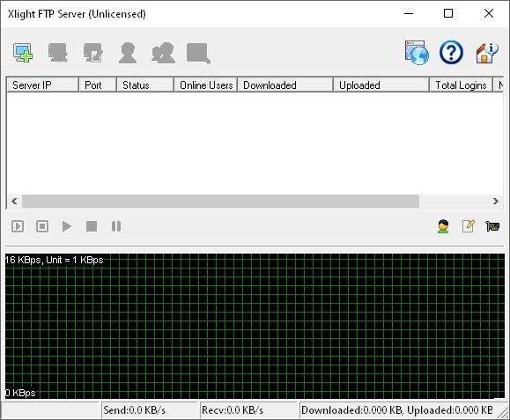The image size is (510, 420).
Task: Open the user group (two silhouettes) icon
Action: (x=163, y=53)
